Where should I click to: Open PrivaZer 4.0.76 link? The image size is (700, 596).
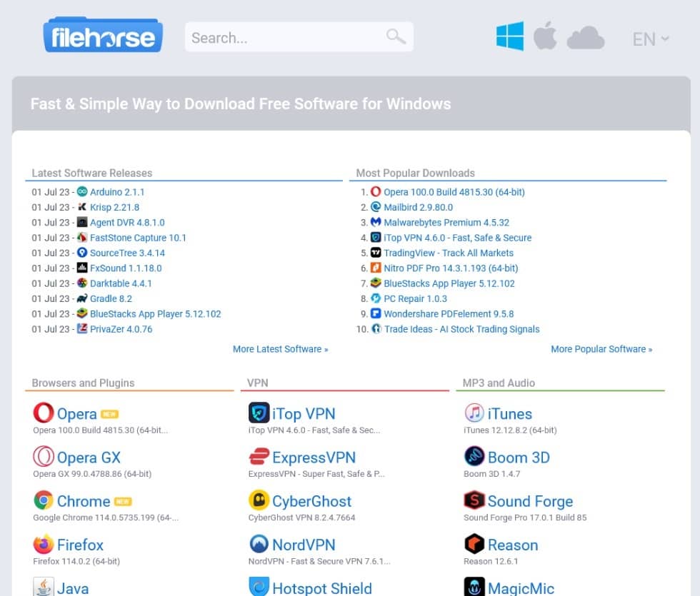pos(121,328)
